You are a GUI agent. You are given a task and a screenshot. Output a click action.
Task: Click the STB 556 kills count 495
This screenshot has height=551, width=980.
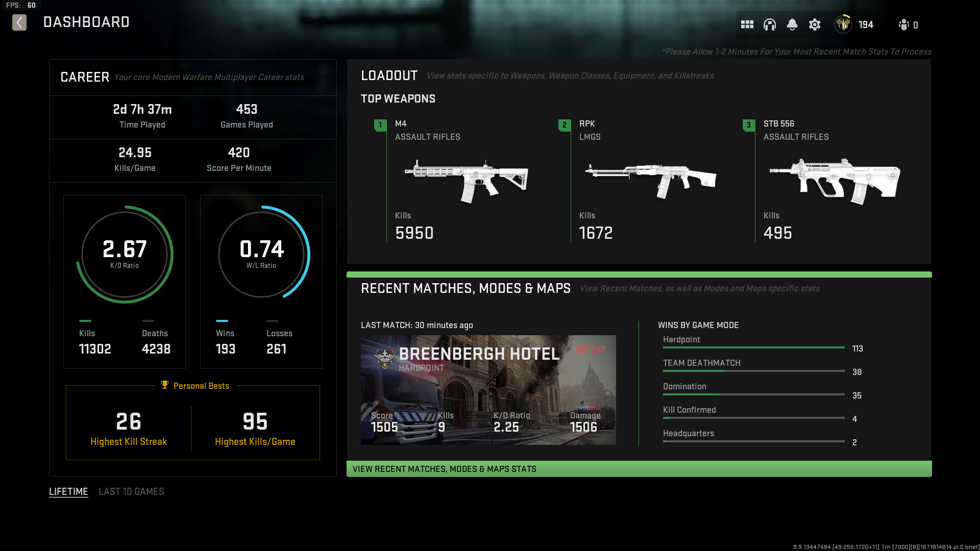point(778,234)
